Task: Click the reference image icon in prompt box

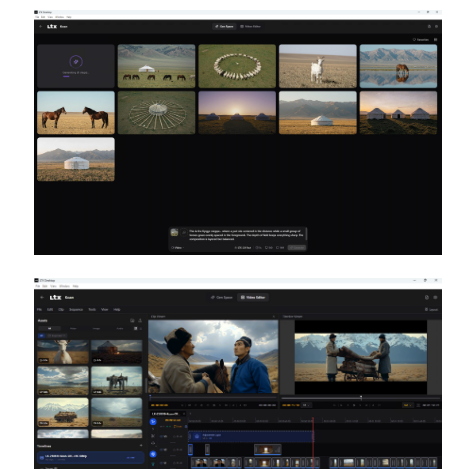Action: pos(174,232)
